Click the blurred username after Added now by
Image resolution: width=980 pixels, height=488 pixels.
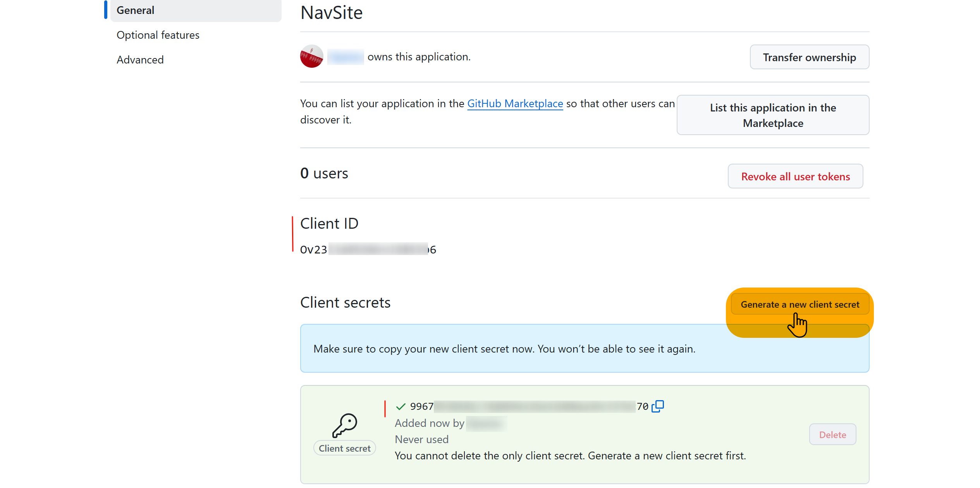click(x=486, y=423)
